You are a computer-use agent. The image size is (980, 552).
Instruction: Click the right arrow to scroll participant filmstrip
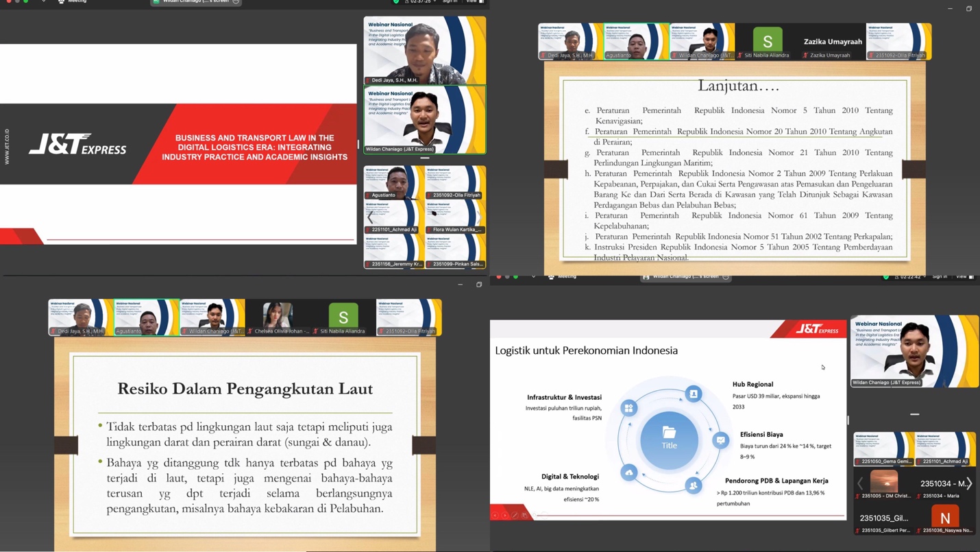970,483
